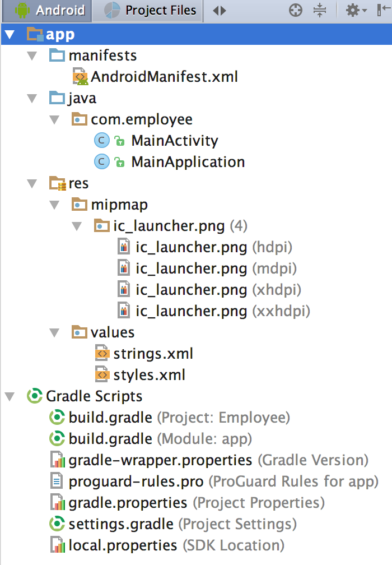
Task: Collapse the manifests folder
Action: 32,56
